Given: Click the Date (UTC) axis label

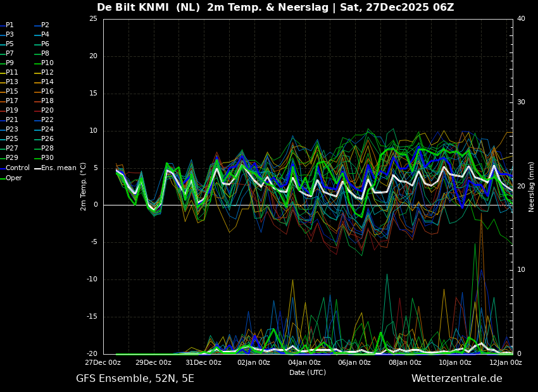Looking at the screenshot, I should (x=308, y=373).
